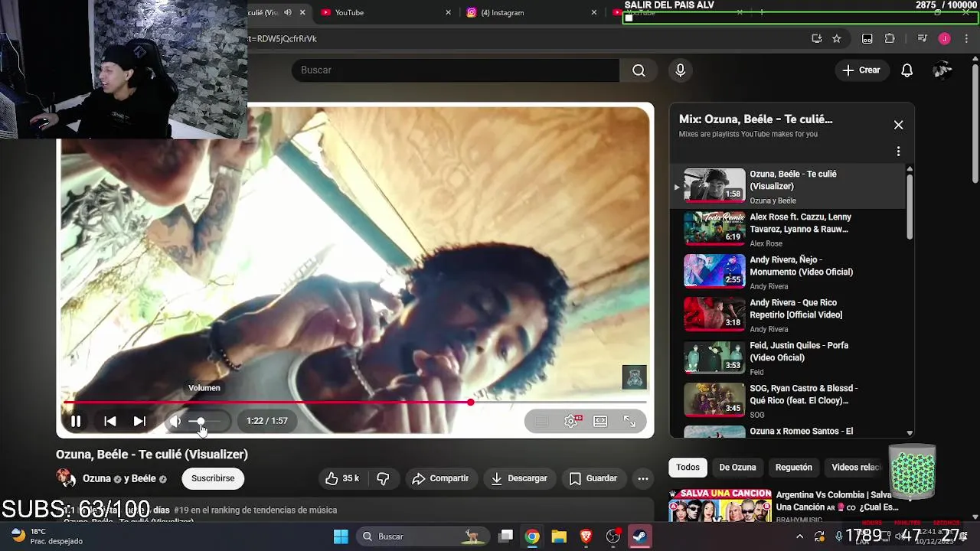
Task: Close the Mix playlist panel
Action: pyautogui.click(x=898, y=125)
